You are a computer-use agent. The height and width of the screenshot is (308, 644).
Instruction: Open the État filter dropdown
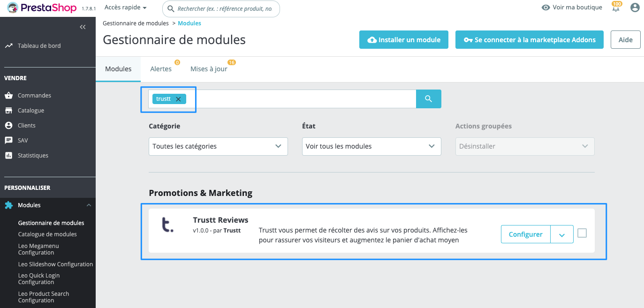click(371, 146)
